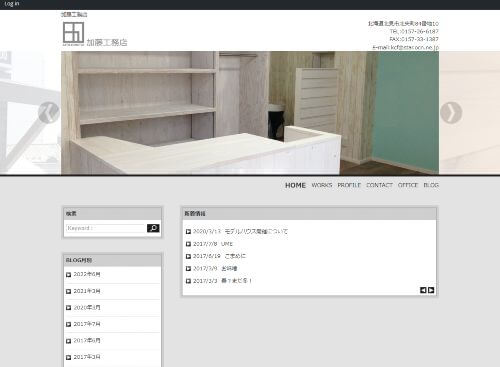Image resolution: width=500 pixels, height=367 pixels.
Task: Focus the Keyword search field
Action: [106, 228]
